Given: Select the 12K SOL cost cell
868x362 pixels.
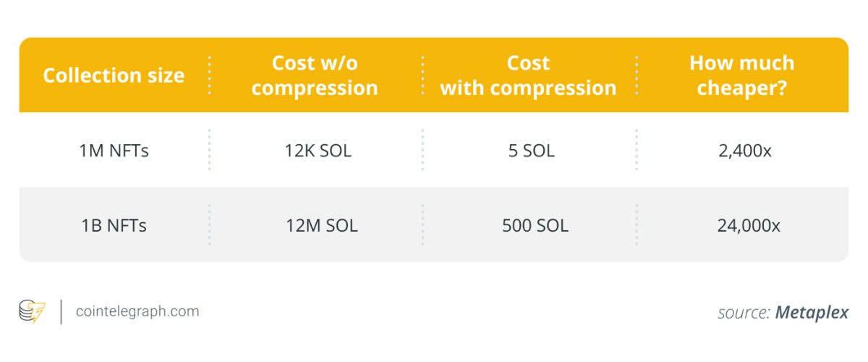Looking at the screenshot, I should (x=318, y=152).
